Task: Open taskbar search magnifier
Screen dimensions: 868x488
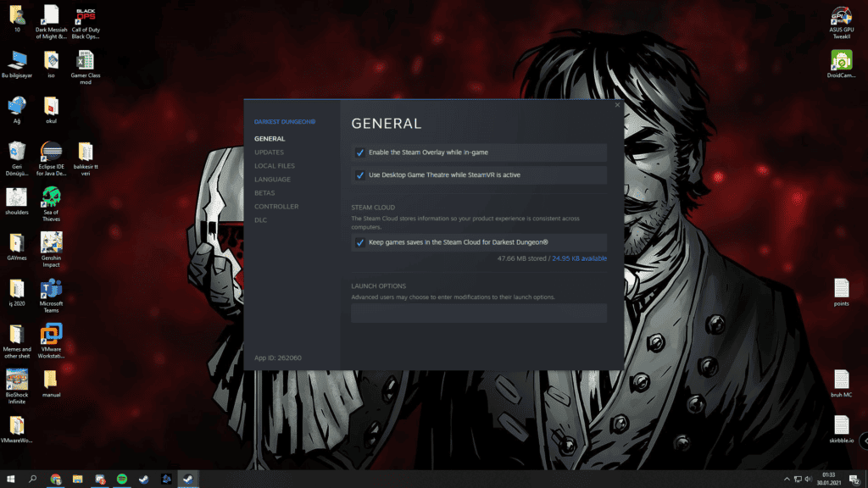Action: [33, 480]
